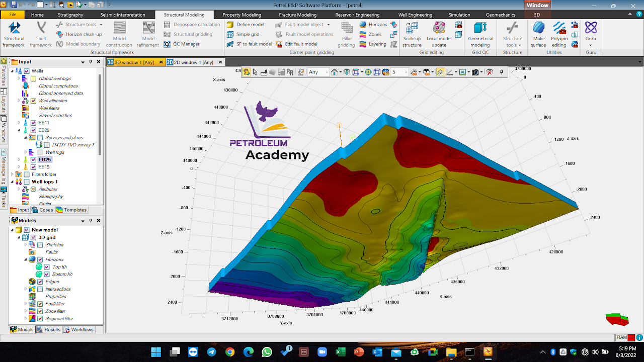The height and width of the screenshot is (362, 644).
Task: Expand the Global well logs node
Action: [x=19, y=78]
